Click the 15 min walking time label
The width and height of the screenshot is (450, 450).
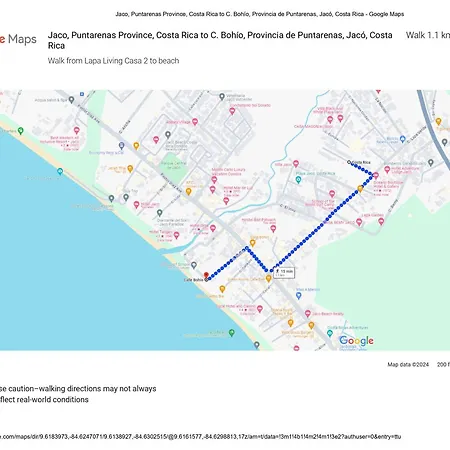pos(284,273)
